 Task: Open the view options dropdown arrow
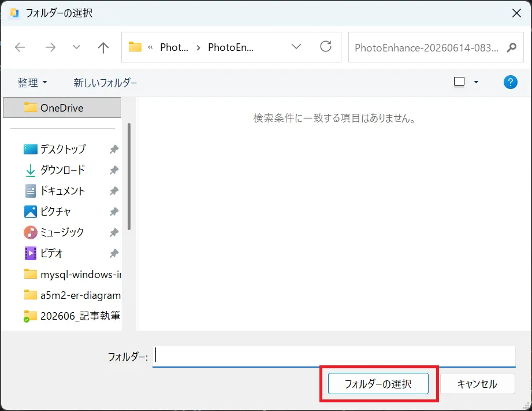click(x=476, y=82)
